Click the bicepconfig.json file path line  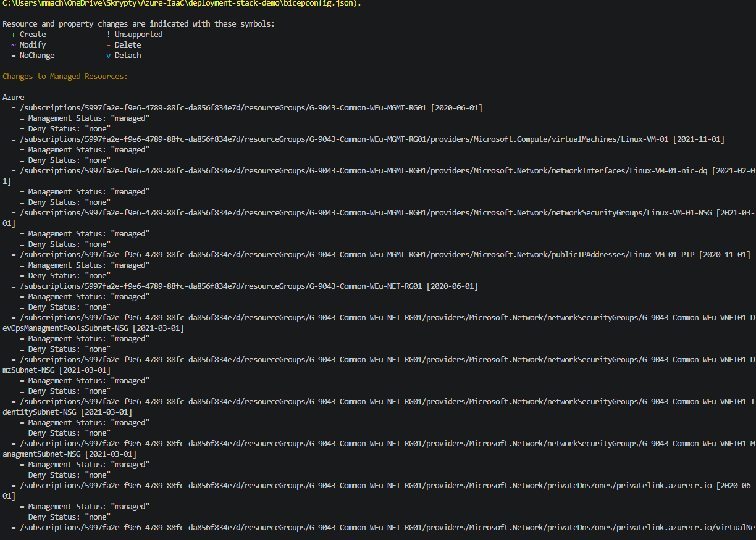point(182,4)
